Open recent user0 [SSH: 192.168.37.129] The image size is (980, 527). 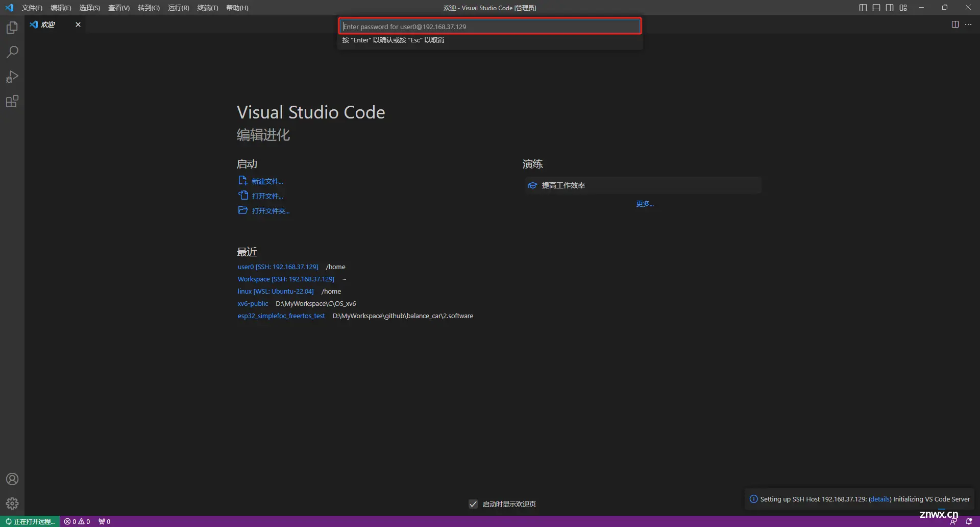click(278, 267)
